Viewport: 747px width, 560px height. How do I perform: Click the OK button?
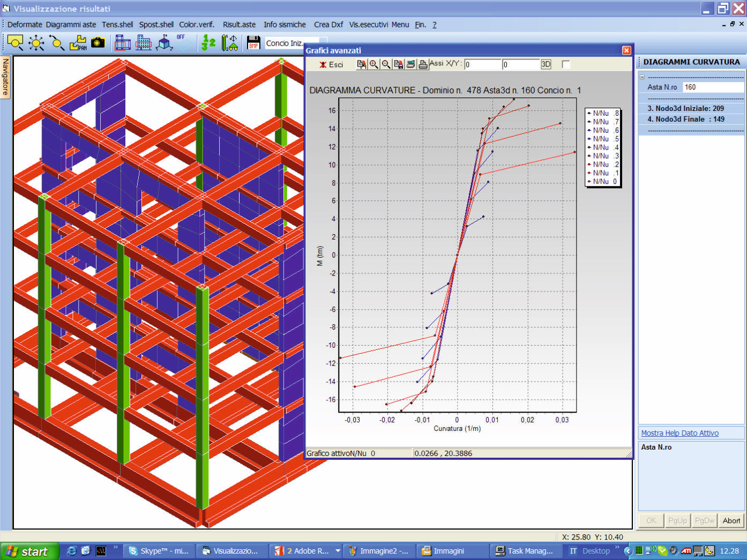tap(651, 520)
